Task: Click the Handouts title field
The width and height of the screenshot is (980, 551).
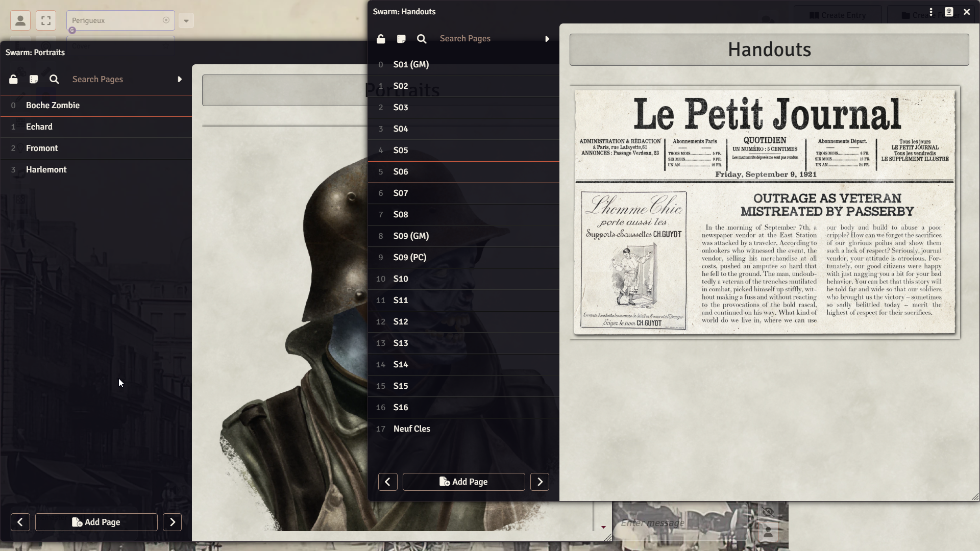Action: (x=769, y=50)
